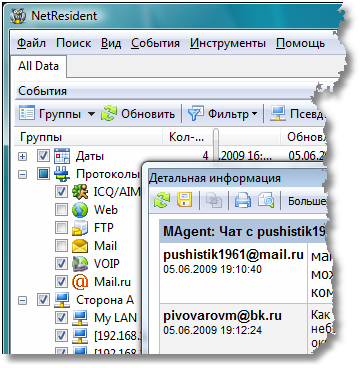
Task: Open print preview magnifier icon
Action: coord(266,201)
